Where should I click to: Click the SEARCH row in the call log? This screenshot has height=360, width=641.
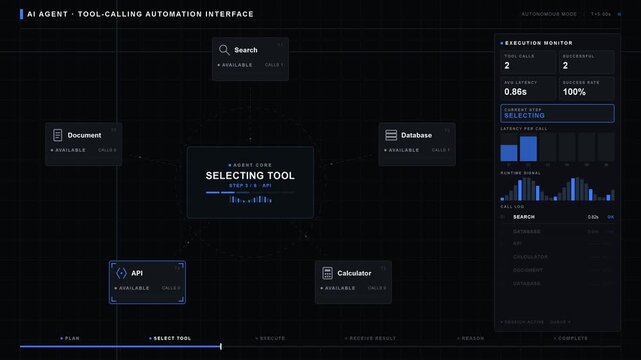[557, 217]
